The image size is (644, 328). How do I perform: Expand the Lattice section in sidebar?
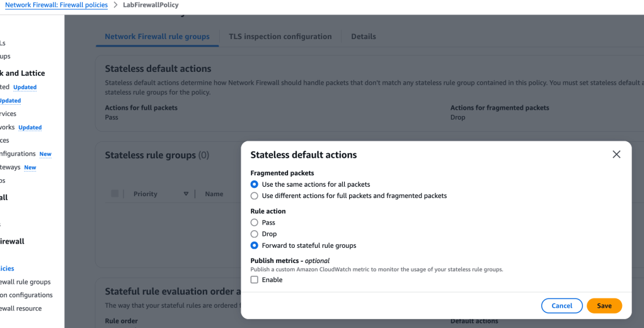23,73
